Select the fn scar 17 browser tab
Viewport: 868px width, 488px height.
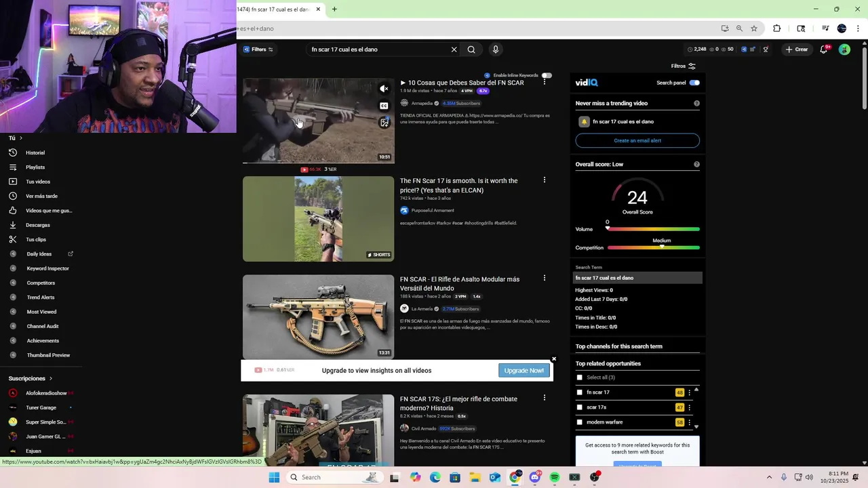[278, 9]
